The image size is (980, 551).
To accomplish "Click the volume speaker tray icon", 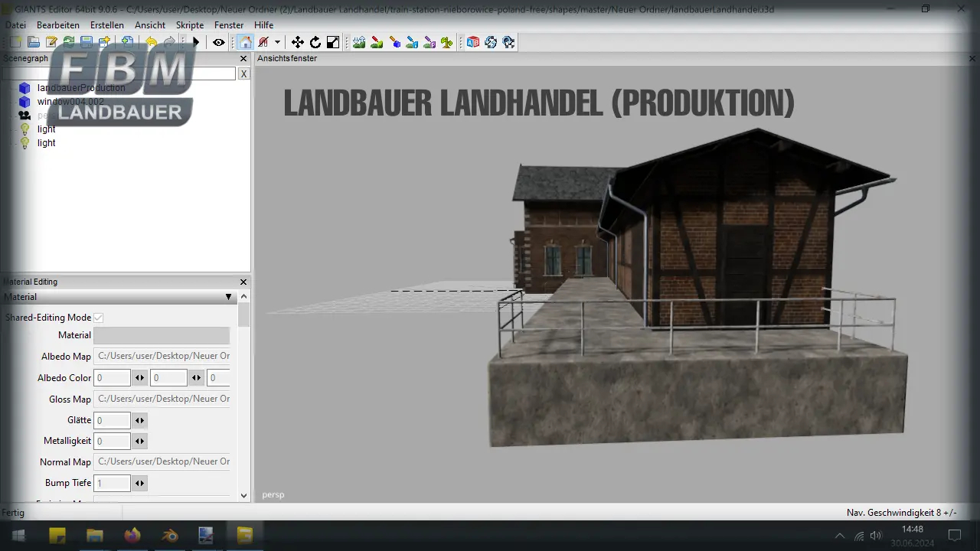I will (876, 536).
